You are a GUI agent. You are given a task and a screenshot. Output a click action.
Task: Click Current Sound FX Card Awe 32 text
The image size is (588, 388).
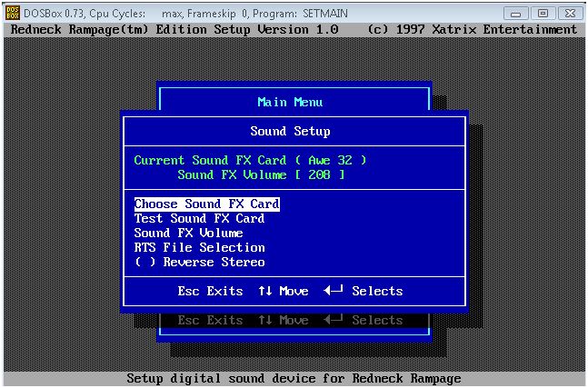(x=250, y=161)
